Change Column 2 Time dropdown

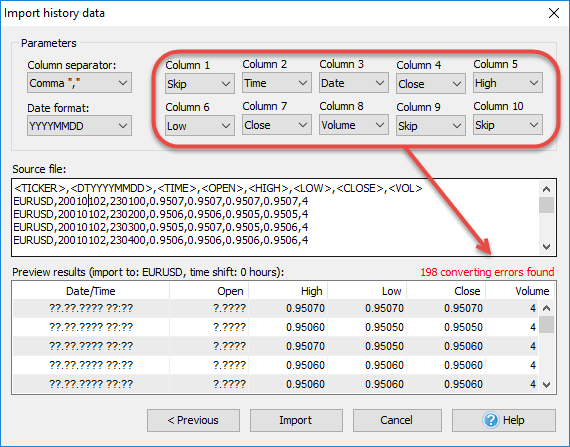(277, 83)
